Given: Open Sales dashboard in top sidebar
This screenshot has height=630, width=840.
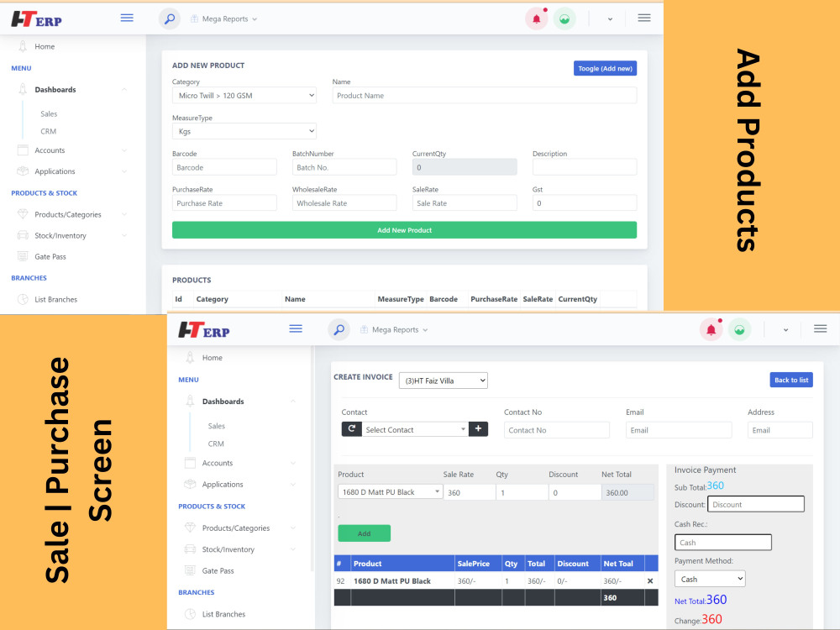Looking at the screenshot, I should (x=49, y=113).
